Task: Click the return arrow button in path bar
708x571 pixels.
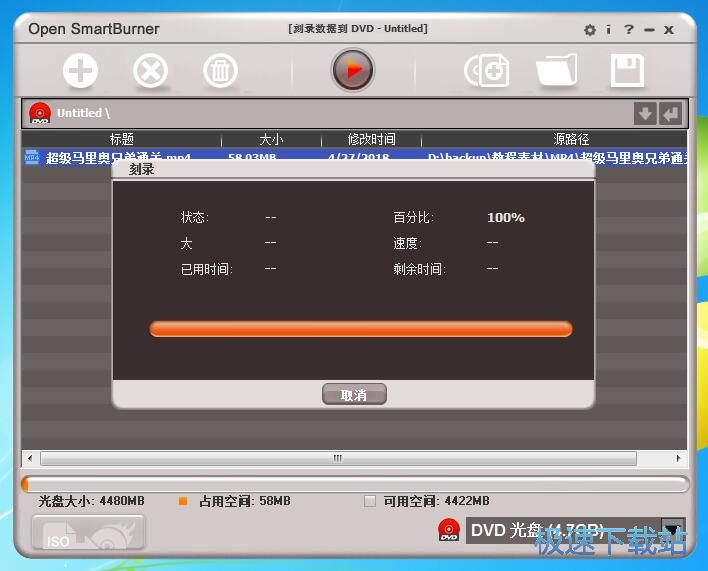Action: (x=671, y=113)
